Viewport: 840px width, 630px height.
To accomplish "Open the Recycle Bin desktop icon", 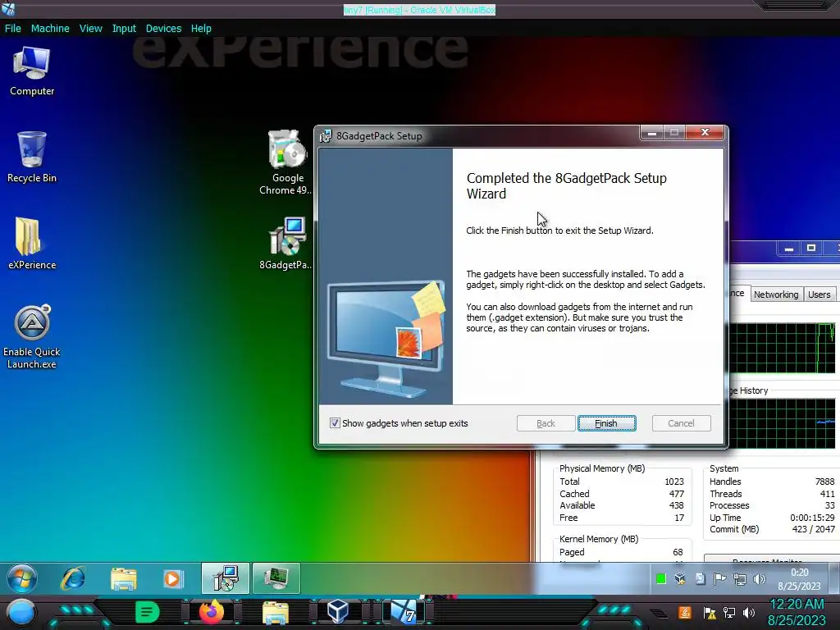I will coord(32,157).
